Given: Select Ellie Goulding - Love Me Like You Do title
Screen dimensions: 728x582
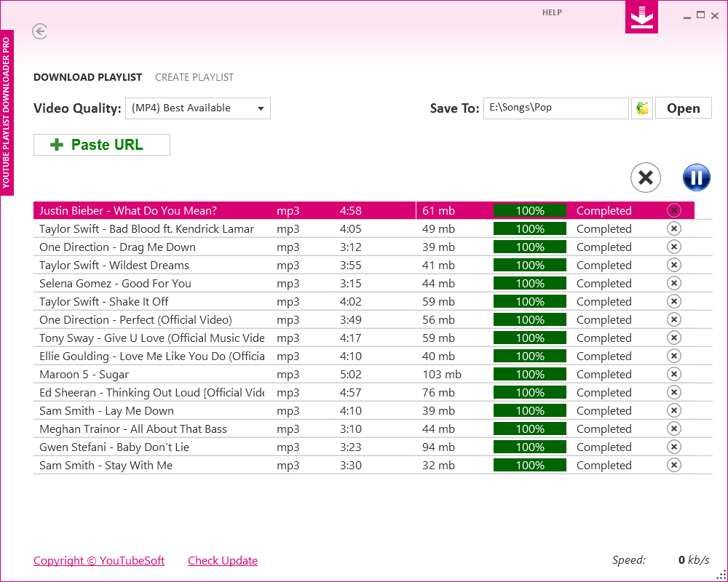Looking at the screenshot, I should coord(152,356).
